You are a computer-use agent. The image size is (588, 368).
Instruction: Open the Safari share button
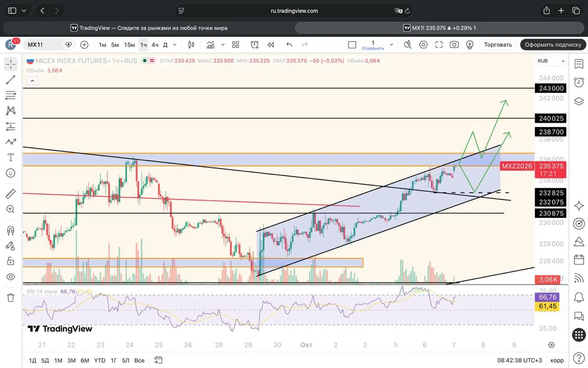546,11
